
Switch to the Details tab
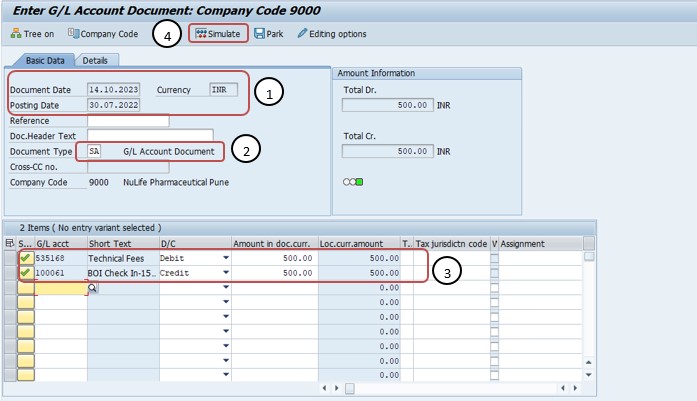click(95, 60)
